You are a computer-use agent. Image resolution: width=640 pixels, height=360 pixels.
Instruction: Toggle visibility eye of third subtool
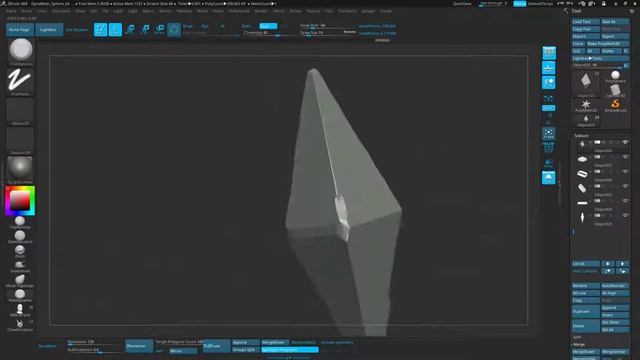point(625,171)
